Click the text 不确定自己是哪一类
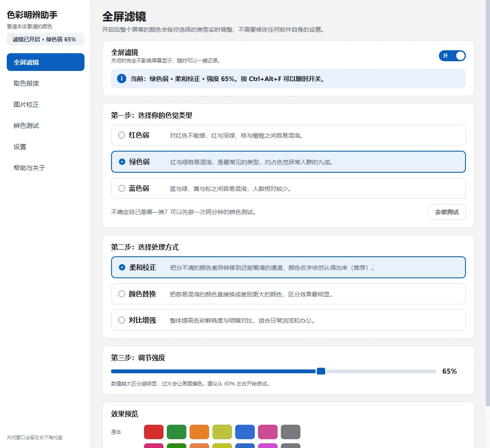Image resolution: width=490 pixels, height=448 pixels. coord(139,212)
